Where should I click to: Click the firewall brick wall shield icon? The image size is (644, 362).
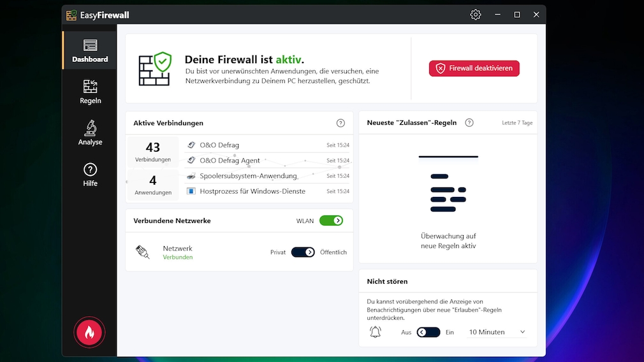point(155,69)
